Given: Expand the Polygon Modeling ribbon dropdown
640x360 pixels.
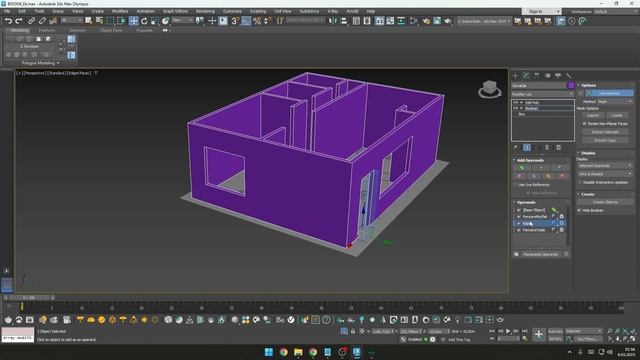Looking at the screenshot, I should click(40, 63).
